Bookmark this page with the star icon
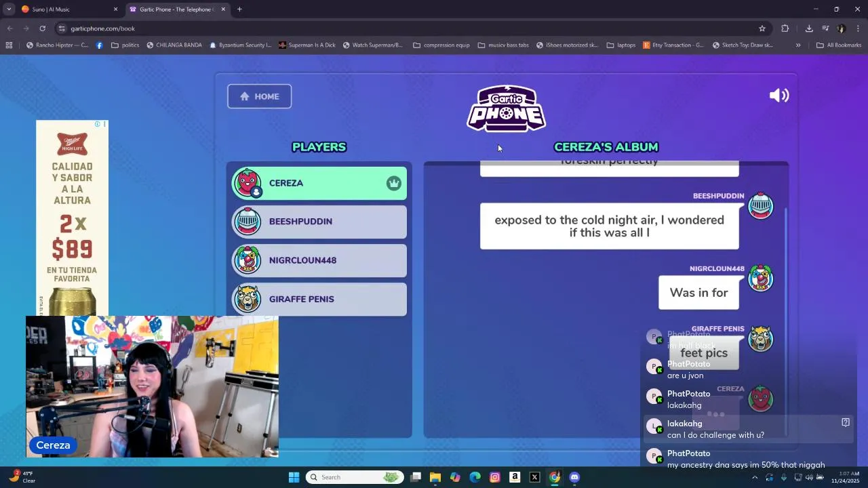The image size is (868, 488). tap(762, 28)
